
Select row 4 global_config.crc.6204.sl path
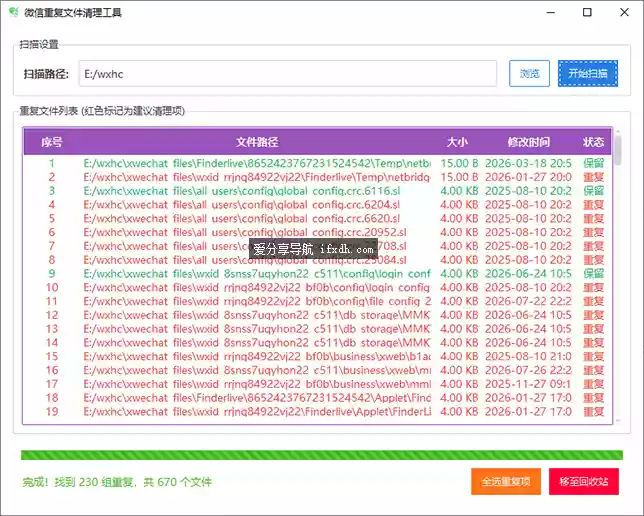point(242,205)
